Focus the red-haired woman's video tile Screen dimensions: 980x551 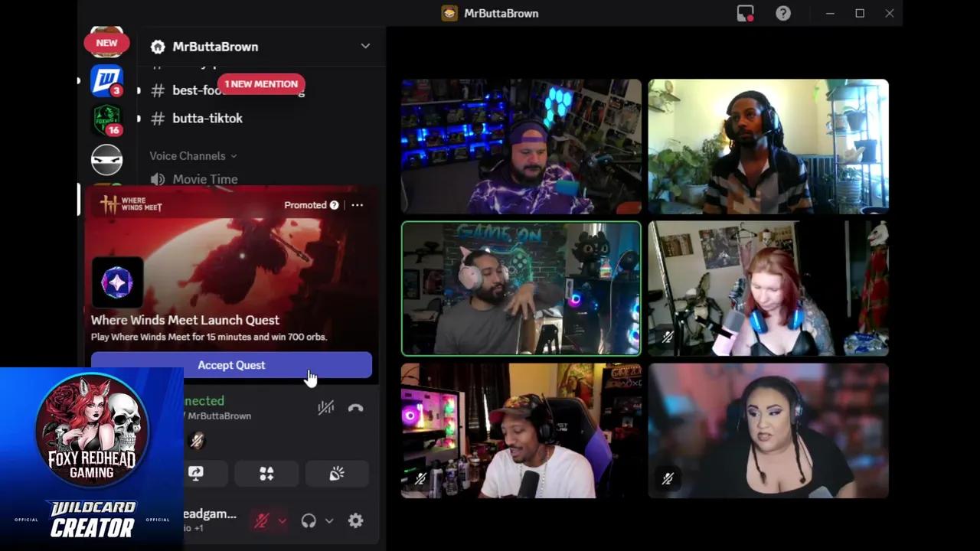click(769, 289)
